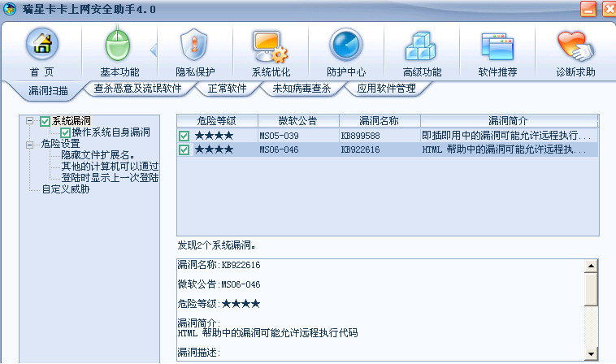Image resolution: width=616 pixels, height=364 pixels.
Task: Open 系统优化 monitor gear icon
Action: point(270,47)
